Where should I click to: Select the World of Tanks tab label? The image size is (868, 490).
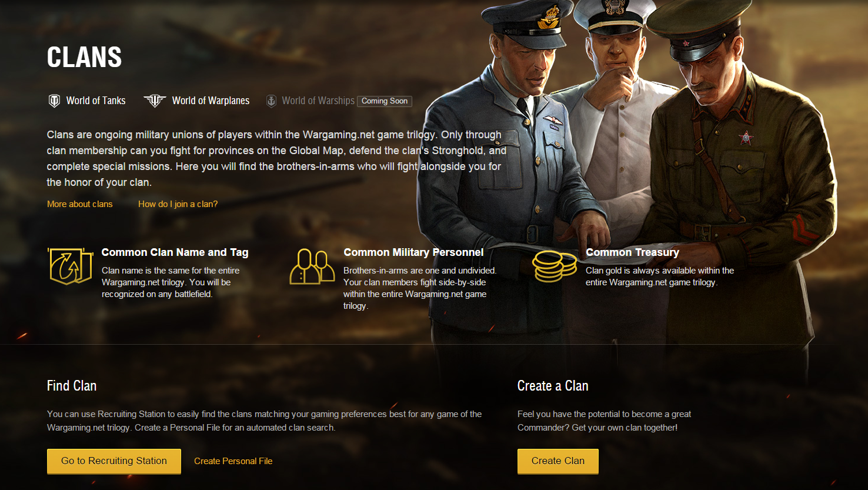96,101
